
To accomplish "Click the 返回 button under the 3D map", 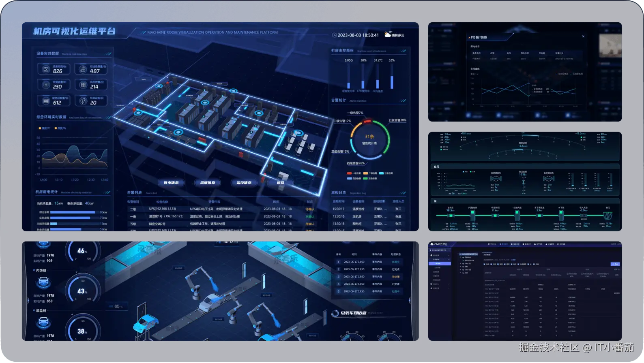I will coord(280,183).
